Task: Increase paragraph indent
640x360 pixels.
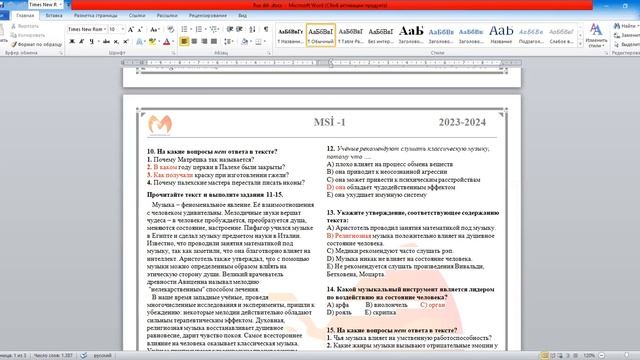Action: click(240, 29)
